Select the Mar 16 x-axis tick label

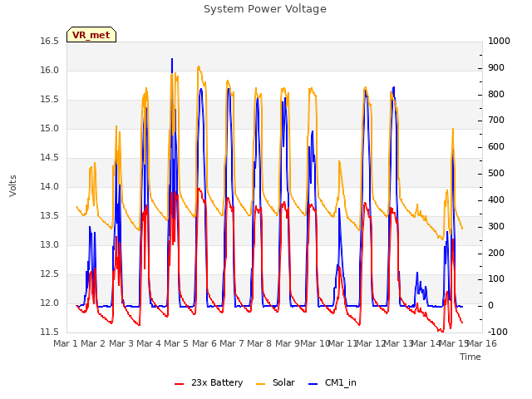click(482, 343)
